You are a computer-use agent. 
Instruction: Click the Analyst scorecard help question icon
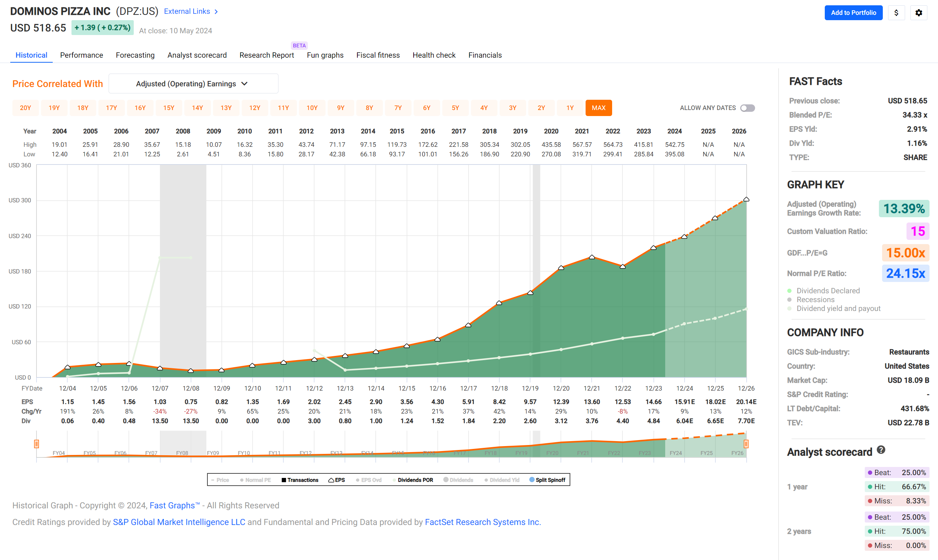pyautogui.click(x=881, y=450)
